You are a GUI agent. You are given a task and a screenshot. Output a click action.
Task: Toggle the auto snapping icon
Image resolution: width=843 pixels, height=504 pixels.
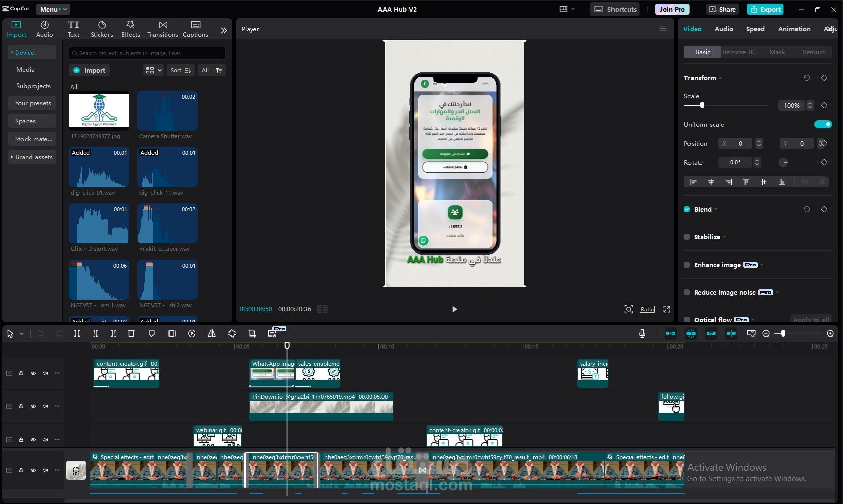click(691, 333)
